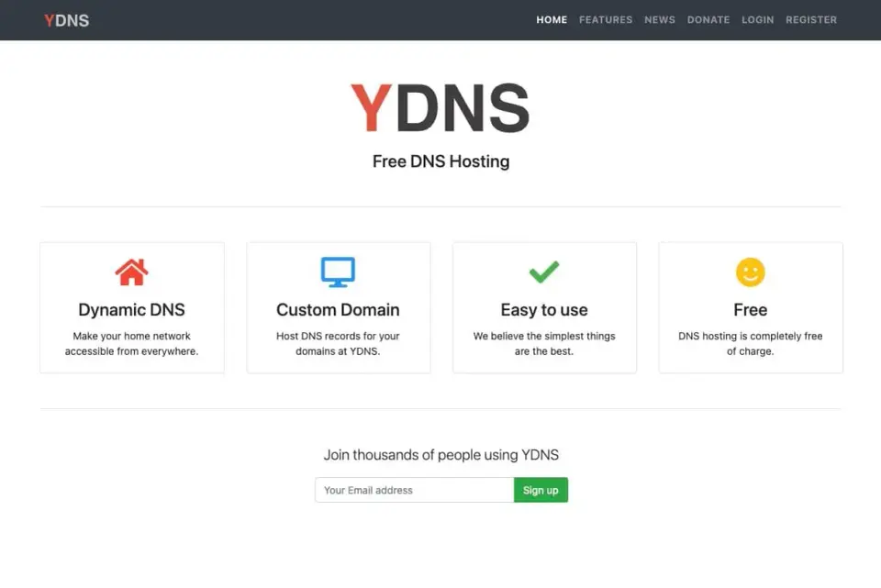The height and width of the screenshot is (588, 881).
Task: Select the Custom Domain heading
Action: pos(338,309)
